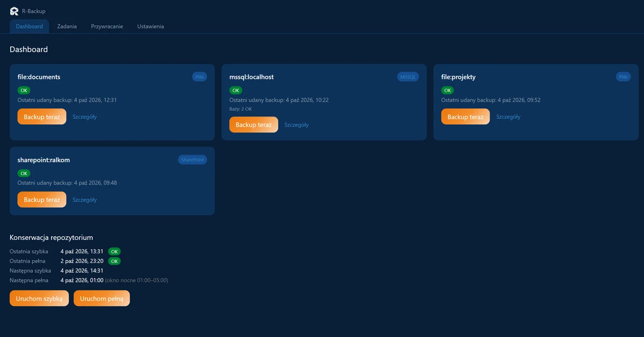
Task: Click the R-Backup app name text
Action: pyautogui.click(x=34, y=11)
